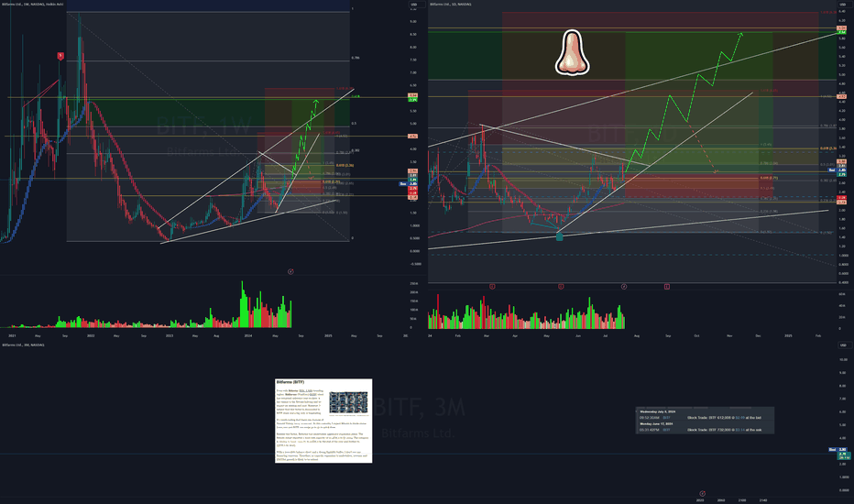Click 'Monday June 17, 2024' heading
Screen dimensions: 854x504
pos(656,424)
